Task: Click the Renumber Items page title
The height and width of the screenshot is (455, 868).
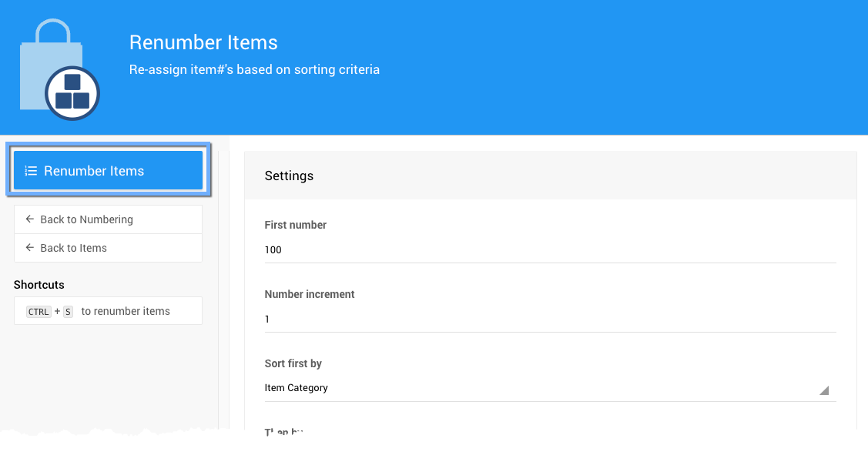Action: click(203, 42)
